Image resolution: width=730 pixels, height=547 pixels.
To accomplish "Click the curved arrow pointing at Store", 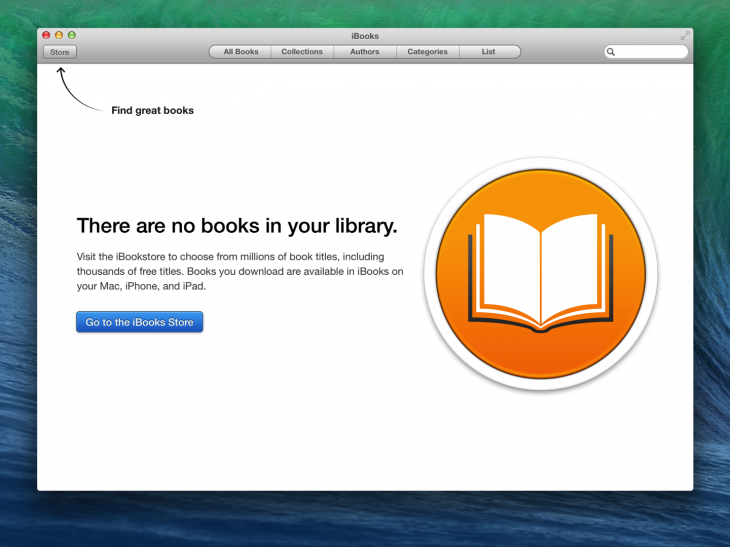I will tap(79, 89).
